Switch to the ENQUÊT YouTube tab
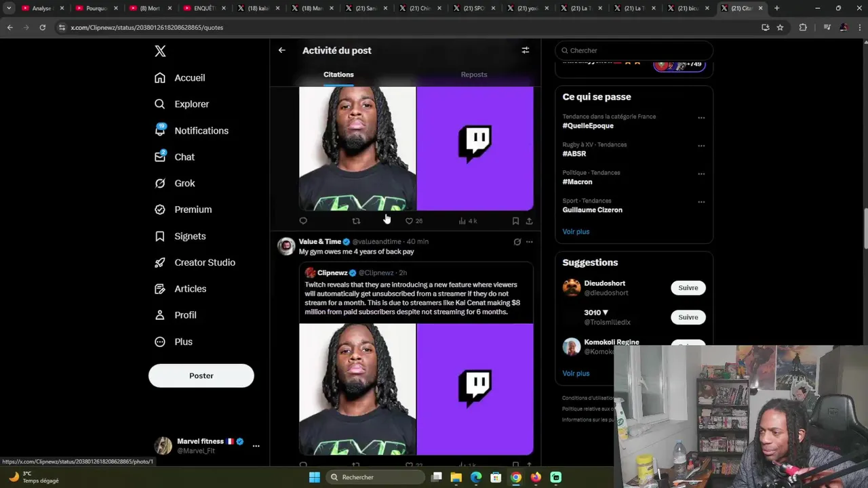Image resolution: width=868 pixels, height=488 pixels. click(203, 8)
